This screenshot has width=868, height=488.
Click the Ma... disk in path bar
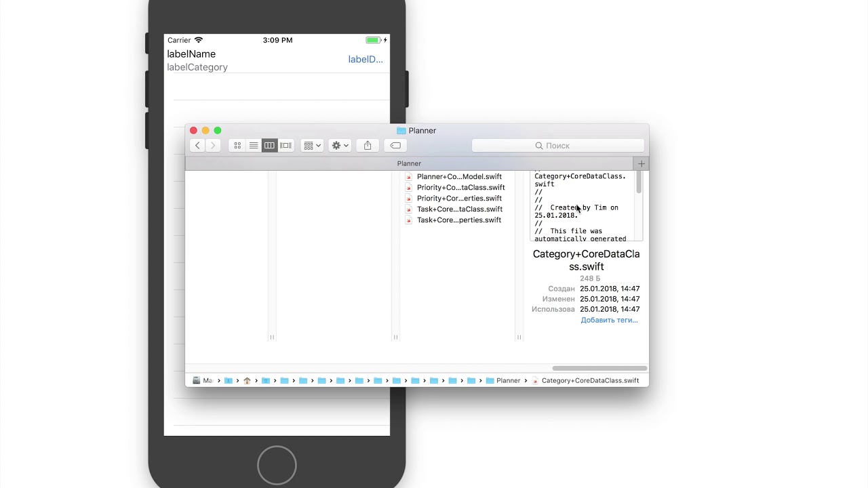click(x=203, y=380)
